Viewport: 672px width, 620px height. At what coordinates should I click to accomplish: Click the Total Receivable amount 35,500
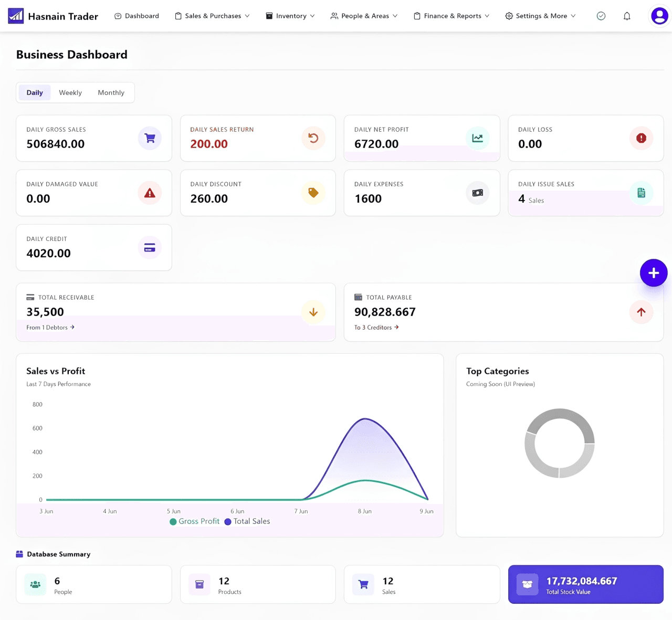pos(45,312)
